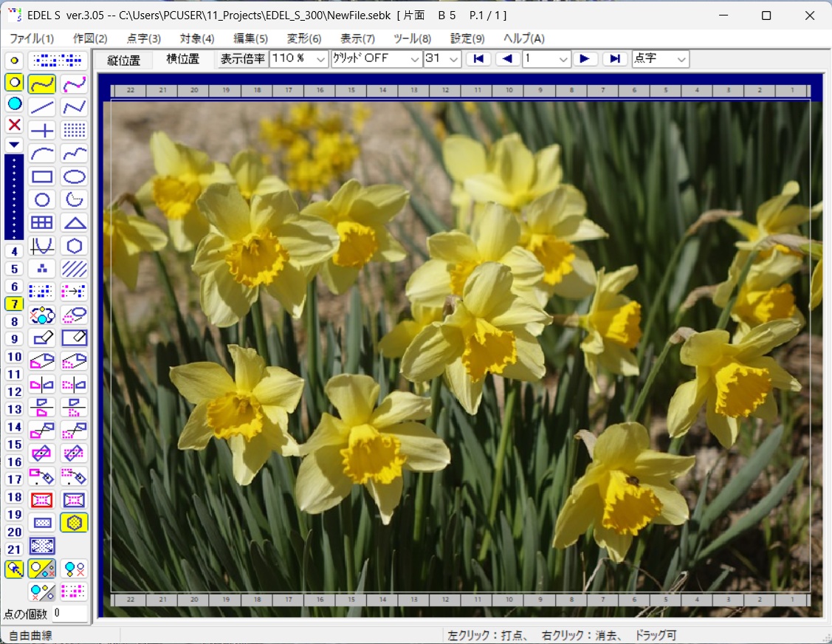Open the 変形(6) menu
This screenshot has width=832, height=644.
pos(304,38)
